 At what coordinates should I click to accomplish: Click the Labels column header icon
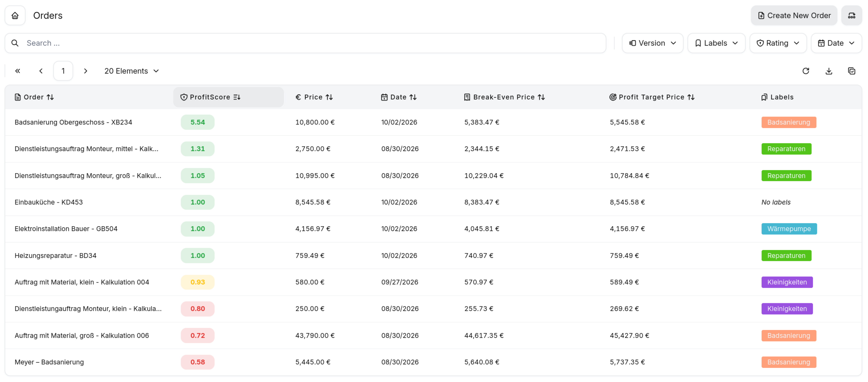pyautogui.click(x=764, y=97)
